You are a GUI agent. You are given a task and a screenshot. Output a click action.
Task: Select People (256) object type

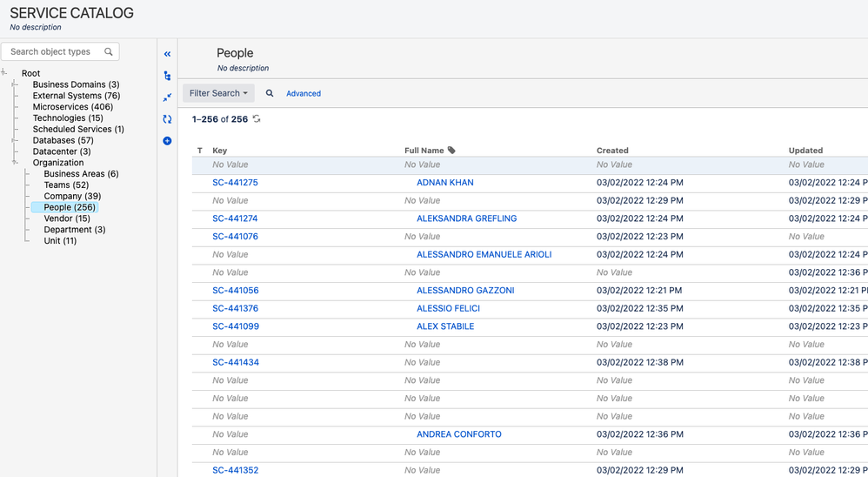[x=70, y=207]
